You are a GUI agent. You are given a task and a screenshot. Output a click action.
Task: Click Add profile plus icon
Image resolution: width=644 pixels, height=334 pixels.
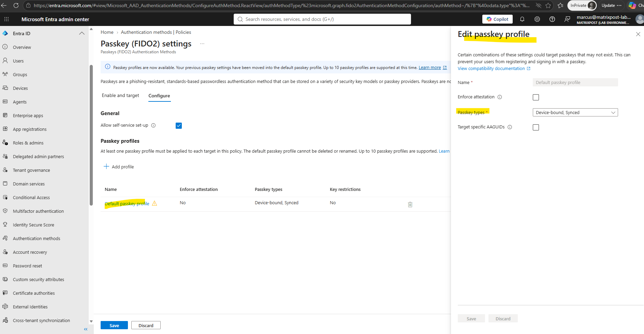[x=106, y=166]
